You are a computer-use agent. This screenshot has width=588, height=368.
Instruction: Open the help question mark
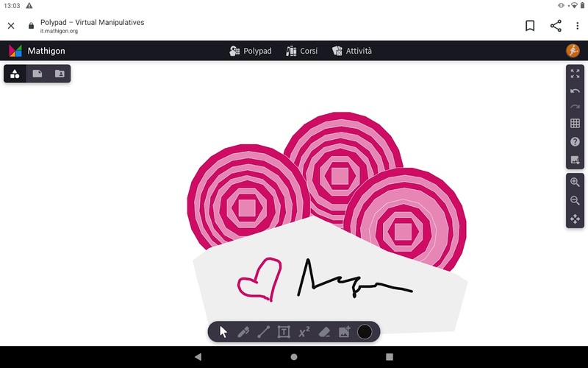pos(575,141)
